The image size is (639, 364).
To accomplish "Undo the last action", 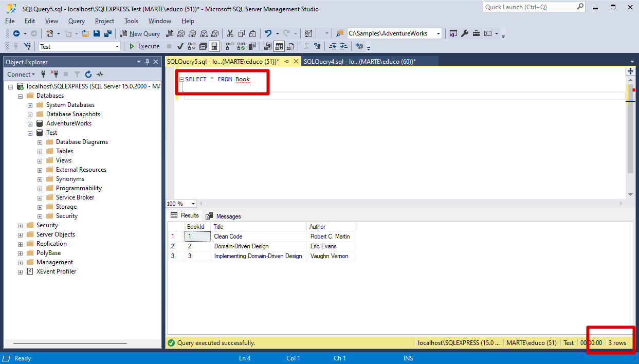I will 268,33.
